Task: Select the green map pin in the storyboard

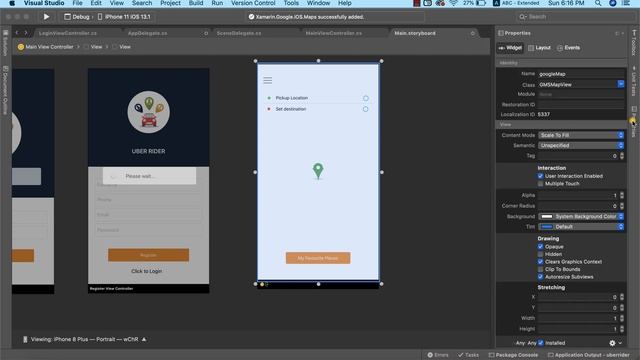Action: (x=318, y=171)
